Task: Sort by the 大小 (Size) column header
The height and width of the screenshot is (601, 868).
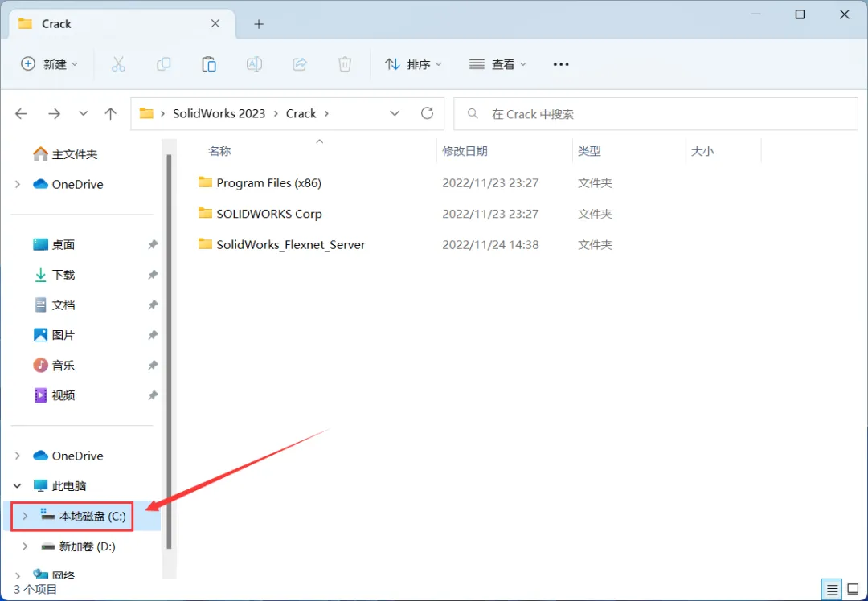Action: (702, 151)
